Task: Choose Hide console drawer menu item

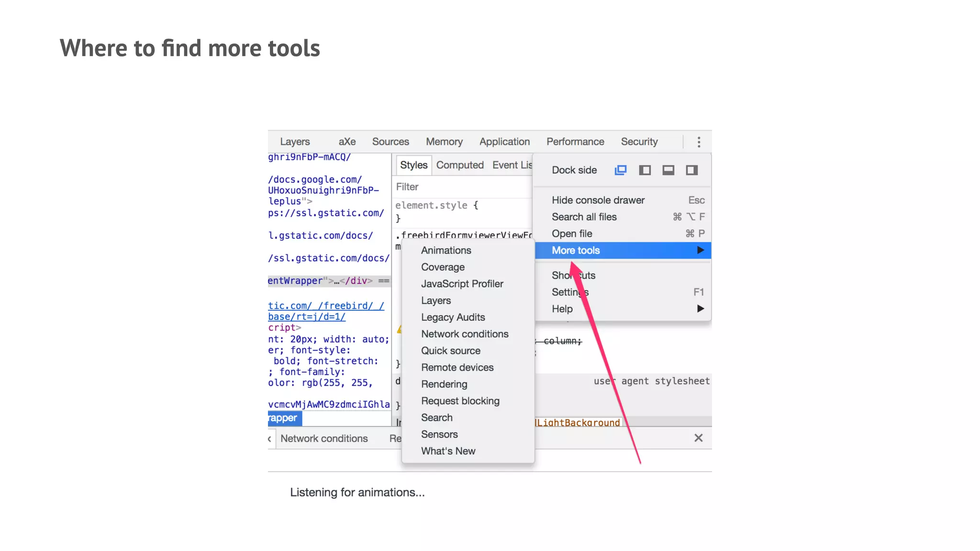Action: (623, 200)
